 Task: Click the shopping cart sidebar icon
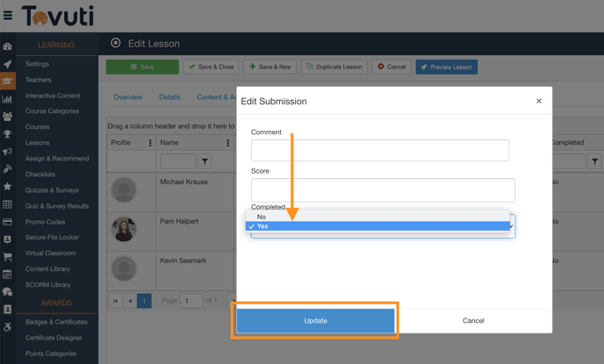click(8, 257)
